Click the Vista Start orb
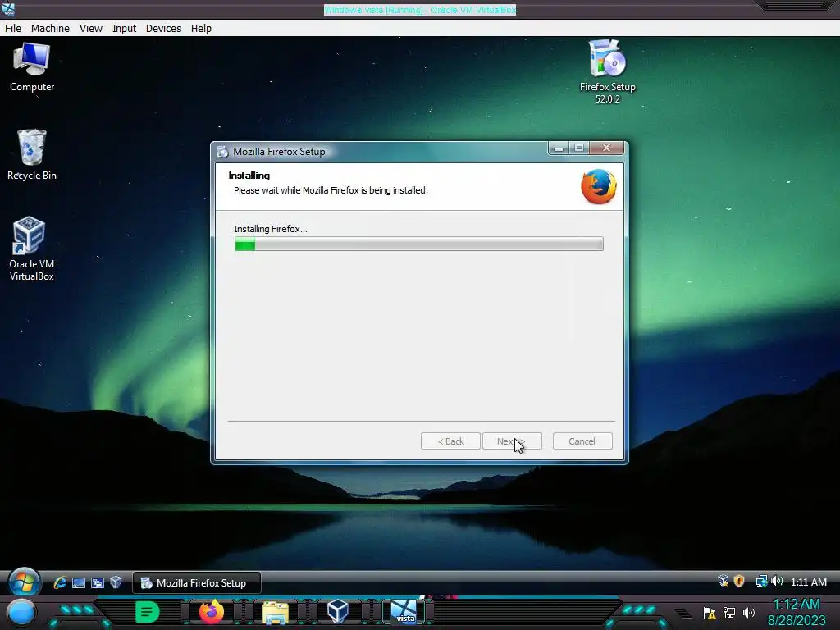The width and height of the screenshot is (840, 630). tap(24, 582)
